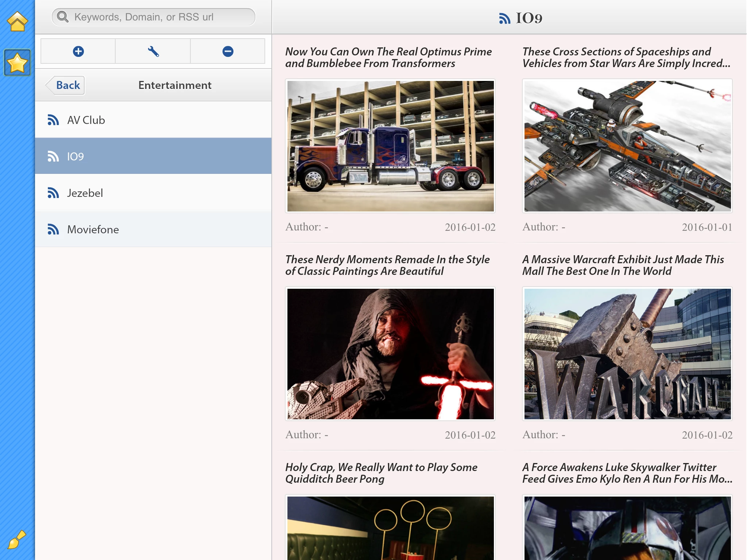Open the Optimus Prime truck article title
This screenshot has width=747, height=560.
(x=388, y=58)
